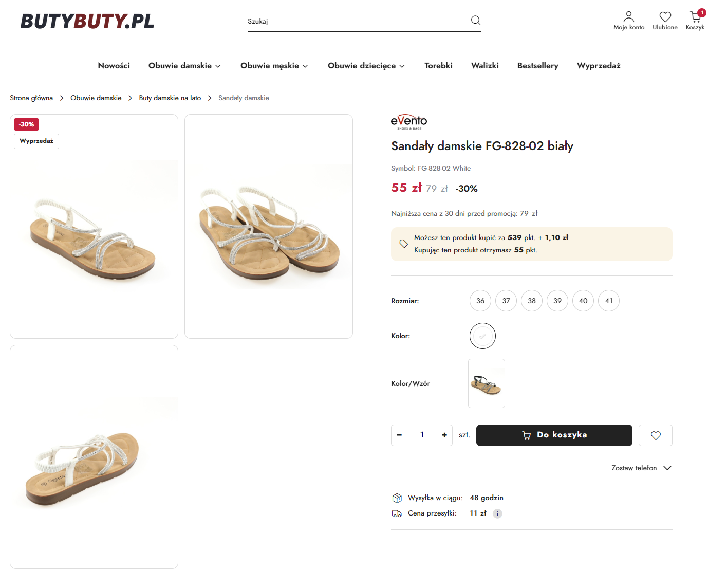Open Wyprzedaż menu item
The width and height of the screenshot is (727, 588).
click(x=598, y=66)
